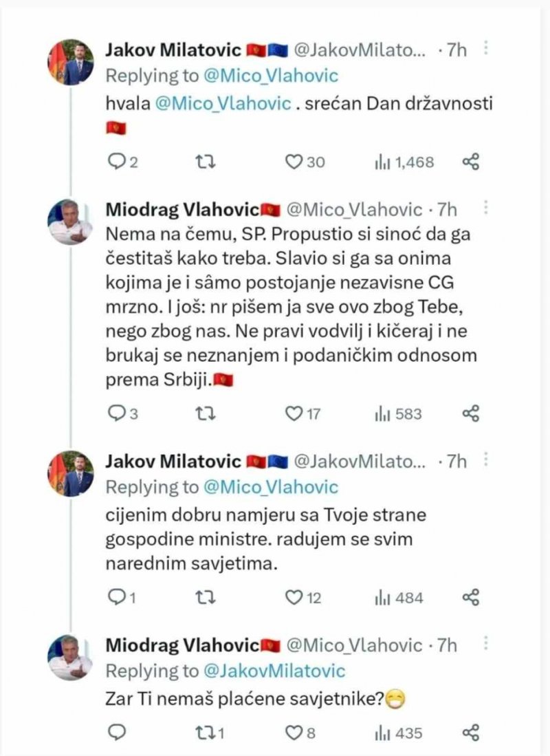Screen dimensions: 550x756
Task: Like the tweet with 30 likes
Action: pyautogui.click(x=295, y=162)
